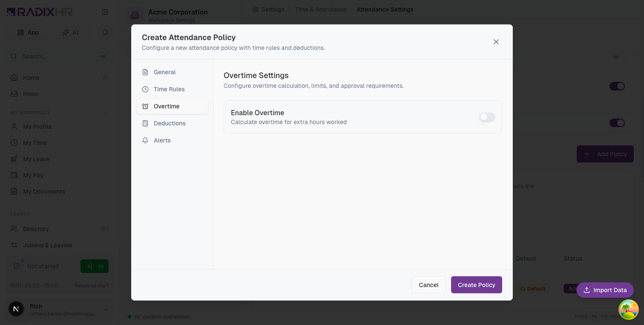This screenshot has width=644, height=325.
Task: Open My Pay page
Action: pyautogui.click(x=60, y=175)
